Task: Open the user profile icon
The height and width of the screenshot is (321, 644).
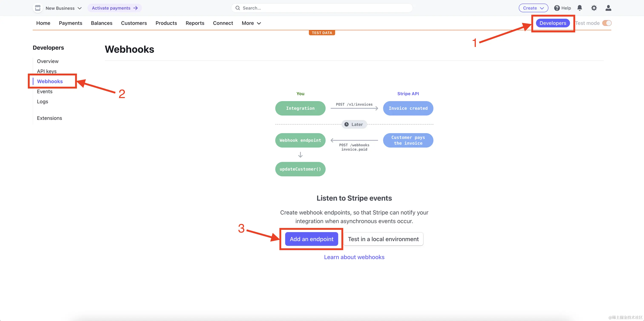Action: [608, 8]
